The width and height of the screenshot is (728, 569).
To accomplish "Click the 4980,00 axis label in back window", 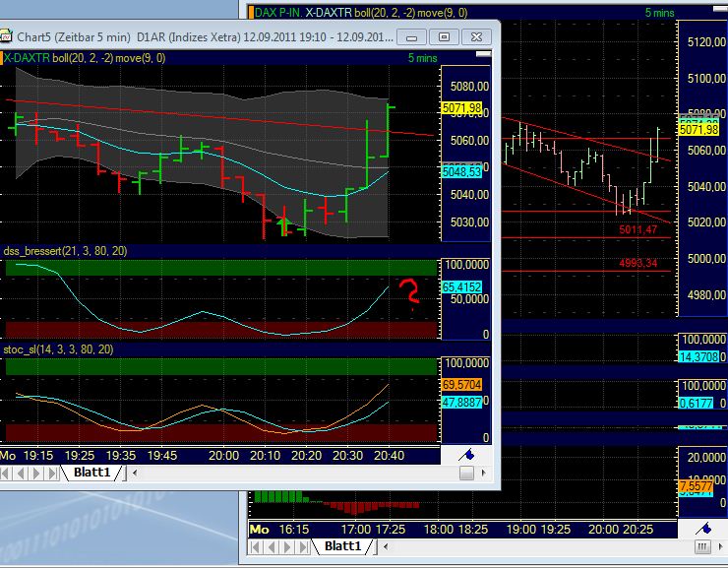I will click(x=706, y=294).
